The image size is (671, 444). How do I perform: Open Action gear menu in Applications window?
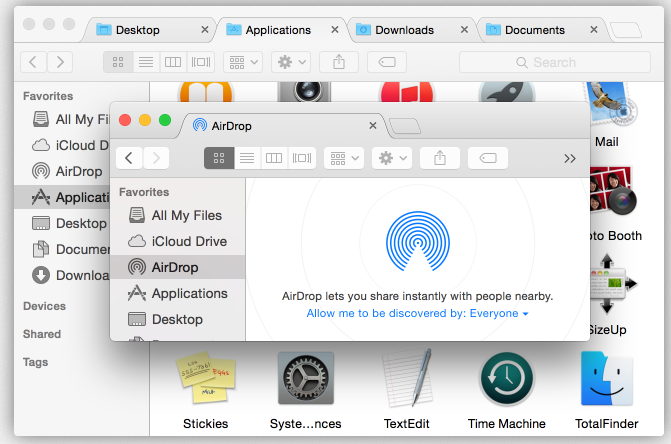(x=291, y=62)
